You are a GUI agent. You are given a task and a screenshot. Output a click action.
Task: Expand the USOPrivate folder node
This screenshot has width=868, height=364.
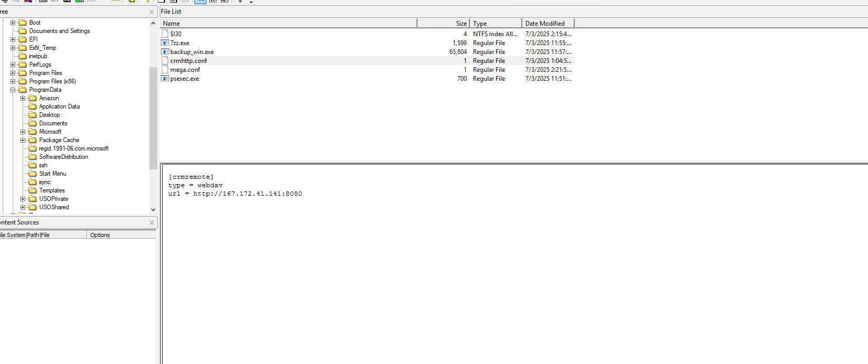[x=23, y=199]
